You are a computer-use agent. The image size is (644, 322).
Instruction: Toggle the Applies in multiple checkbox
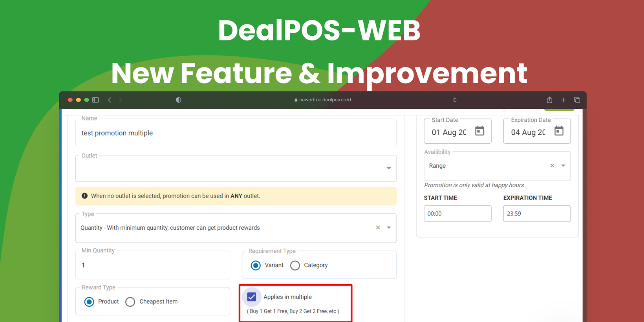pos(252,297)
